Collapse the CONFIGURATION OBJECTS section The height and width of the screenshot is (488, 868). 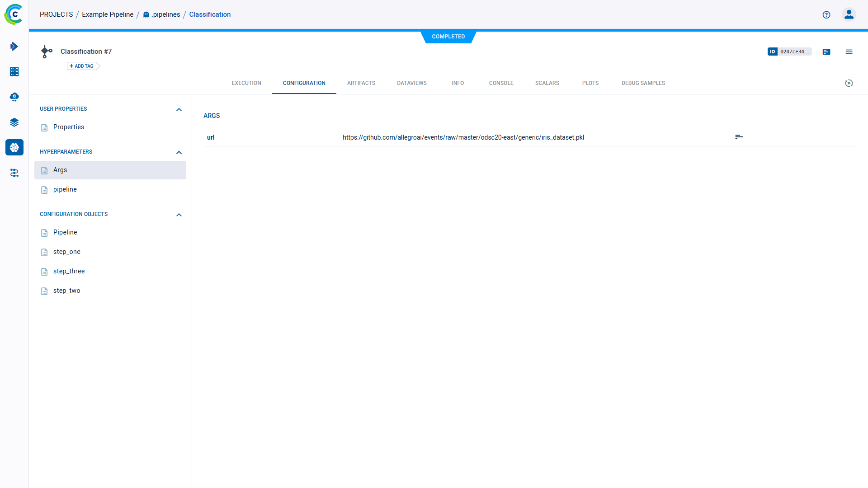tap(179, 215)
